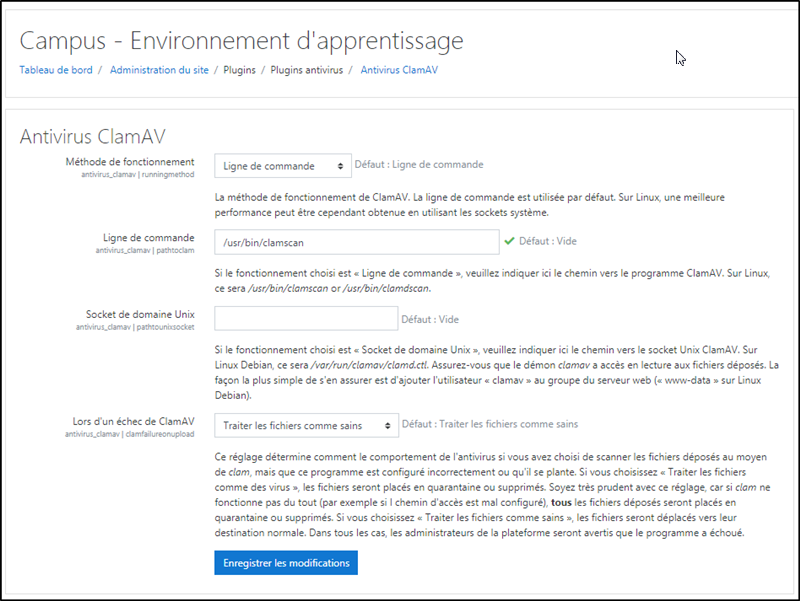Click the Plugins breadcrumb item
The height and width of the screenshot is (601, 800).
point(238,70)
